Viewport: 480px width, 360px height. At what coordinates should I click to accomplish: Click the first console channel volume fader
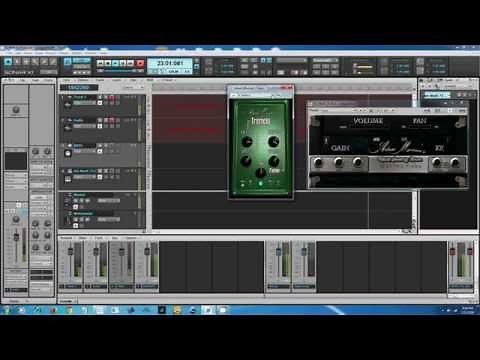70,252
